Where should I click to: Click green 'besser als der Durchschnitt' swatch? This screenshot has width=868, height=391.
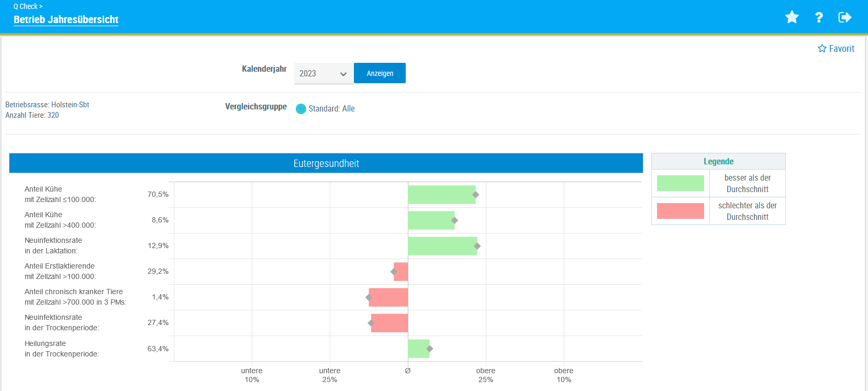pyautogui.click(x=680, y=183)
